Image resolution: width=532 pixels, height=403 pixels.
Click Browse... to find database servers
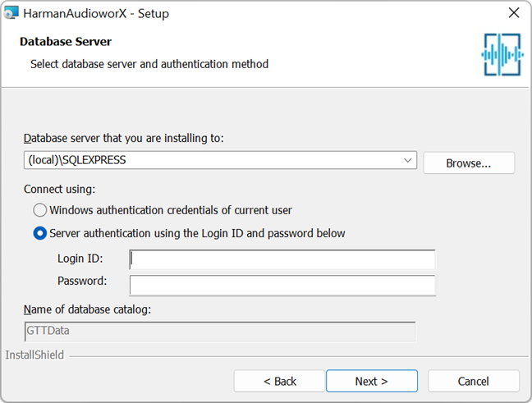469,163
